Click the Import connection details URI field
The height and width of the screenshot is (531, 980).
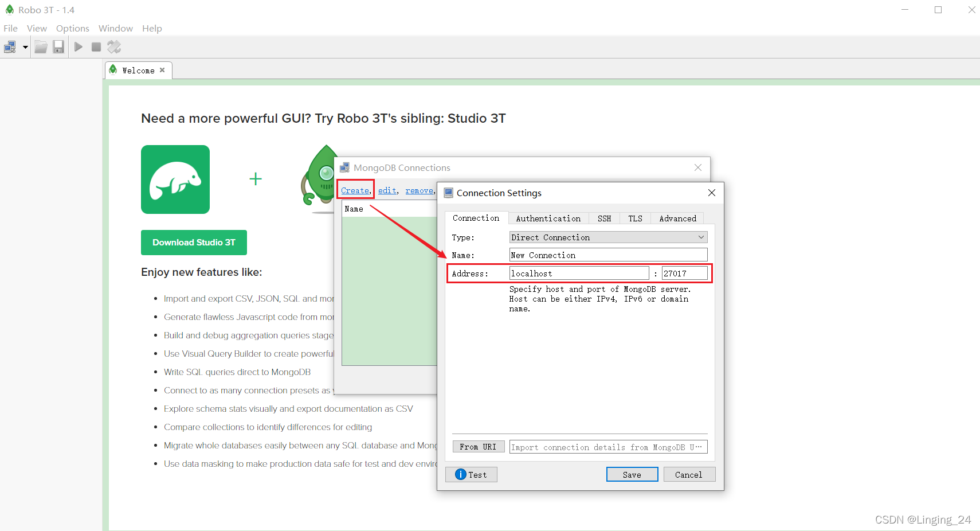608,447
